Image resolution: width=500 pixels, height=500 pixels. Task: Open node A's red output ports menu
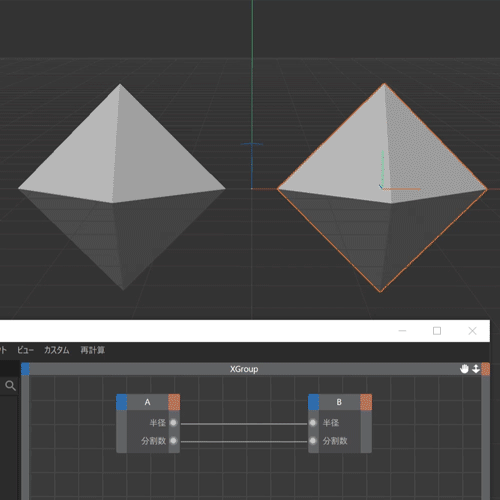[174, 402]
